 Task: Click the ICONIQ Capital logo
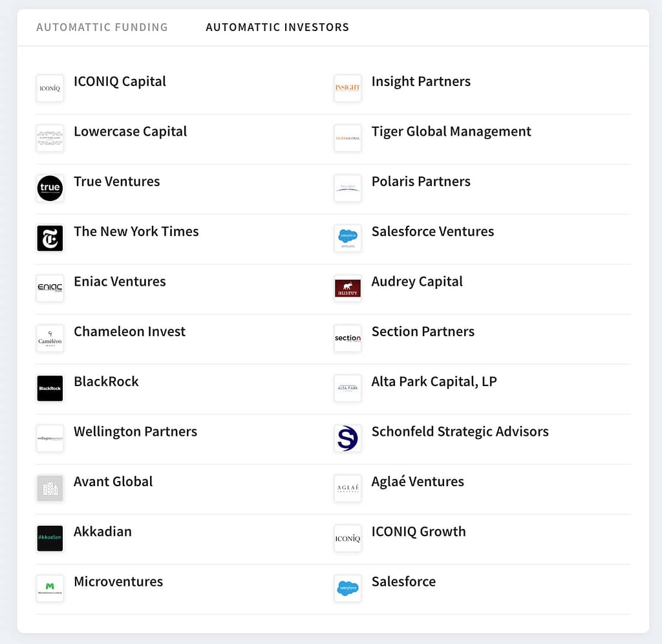click(50, 88)
